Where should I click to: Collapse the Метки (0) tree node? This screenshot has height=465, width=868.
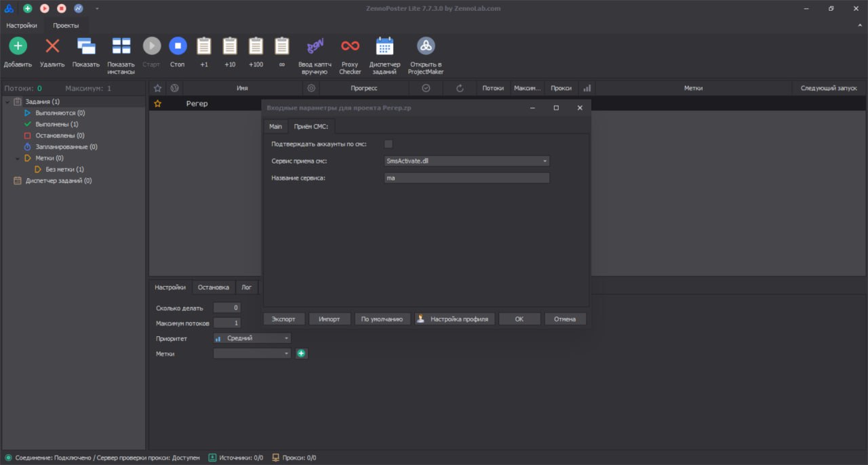pyautogui.click(x=18, y=158)
